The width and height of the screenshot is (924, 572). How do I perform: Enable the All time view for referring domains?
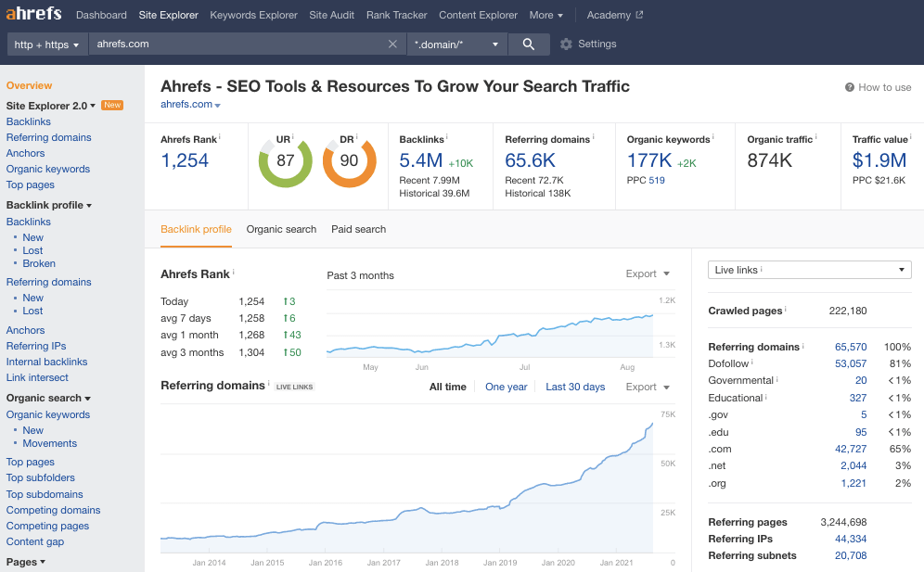click(x=448, y=387)
